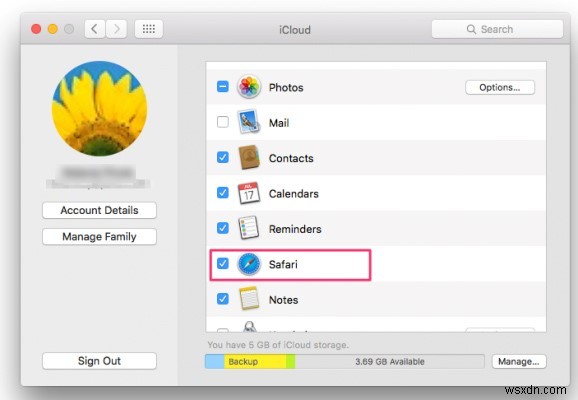
Task: Sign Out of iCloud
Action: pos(100,361)
